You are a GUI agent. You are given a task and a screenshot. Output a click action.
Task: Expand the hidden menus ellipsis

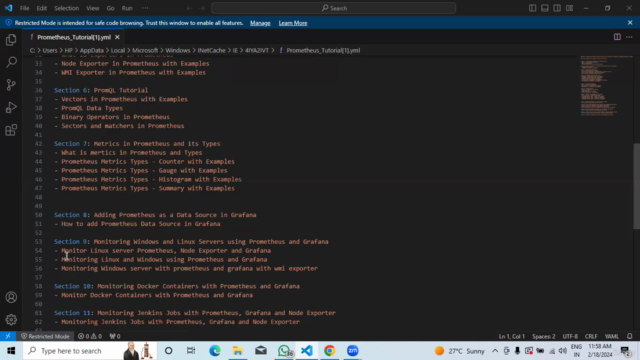[145, 8]
